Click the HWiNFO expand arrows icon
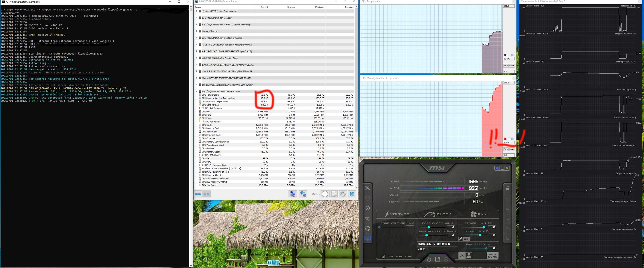 [198, 194]
